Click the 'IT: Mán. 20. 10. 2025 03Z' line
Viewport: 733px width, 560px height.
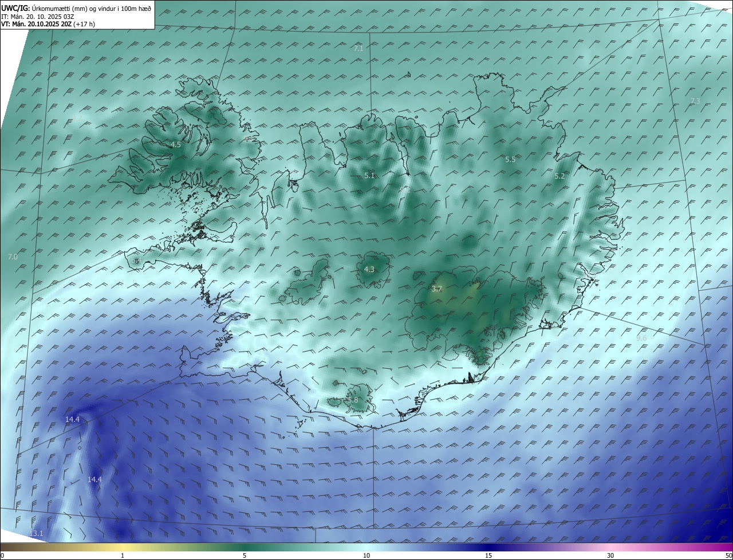37,17
